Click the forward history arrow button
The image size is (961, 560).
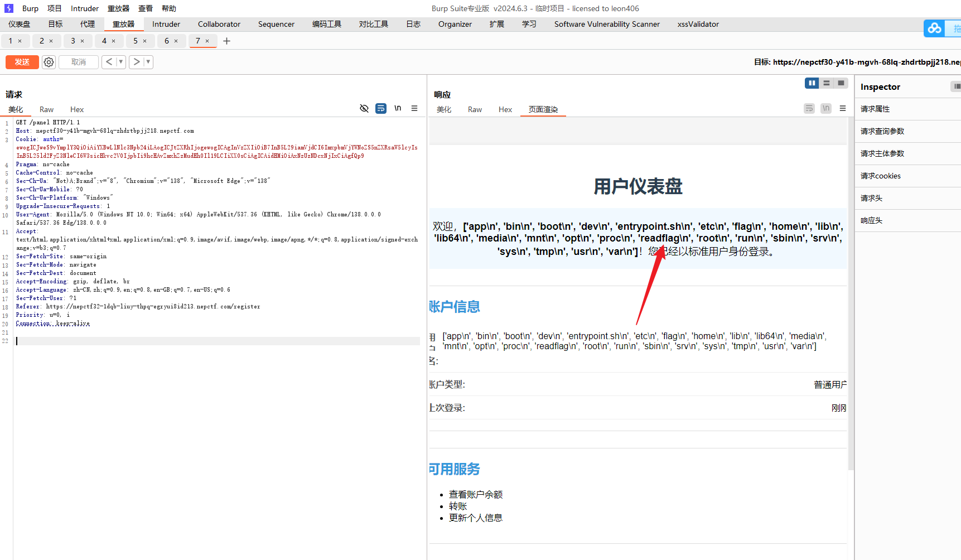tap(137, 61)
